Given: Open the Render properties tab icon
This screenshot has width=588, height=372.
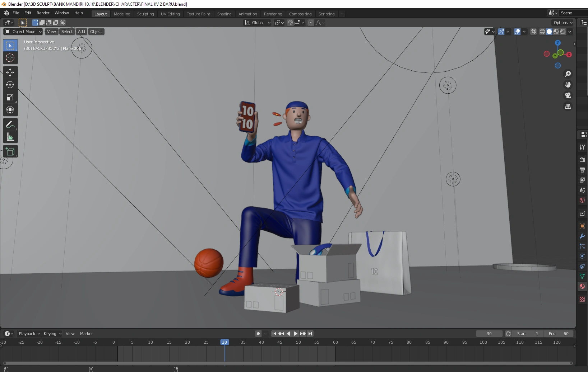Looking at the screenshot, I should click(x=582, y=160).
